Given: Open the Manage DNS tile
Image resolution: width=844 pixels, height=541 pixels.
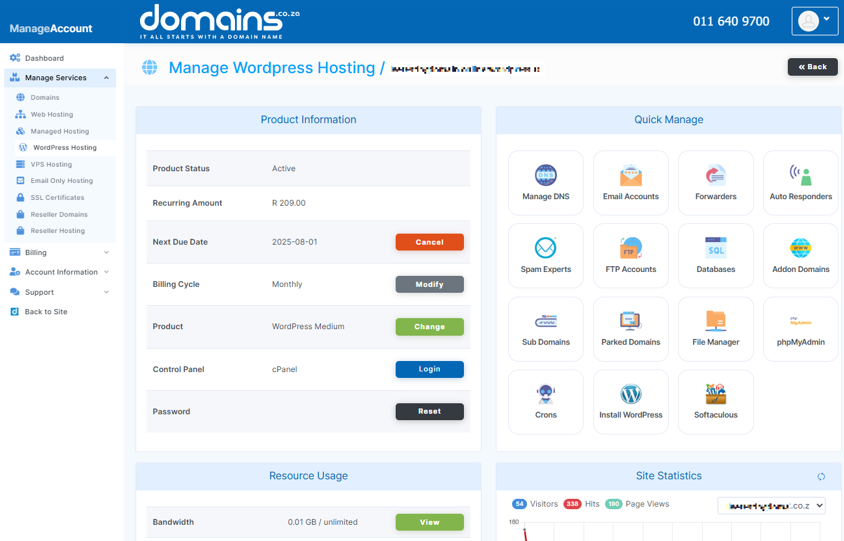Looking at the screenshot, I should pos(545,182).
